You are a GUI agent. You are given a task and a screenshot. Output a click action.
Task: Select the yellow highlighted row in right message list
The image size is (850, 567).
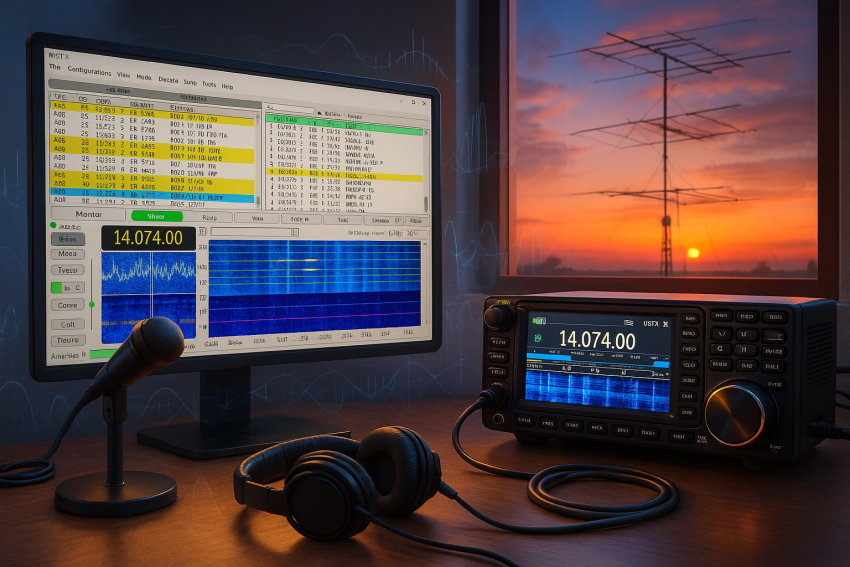coord(346,175)
